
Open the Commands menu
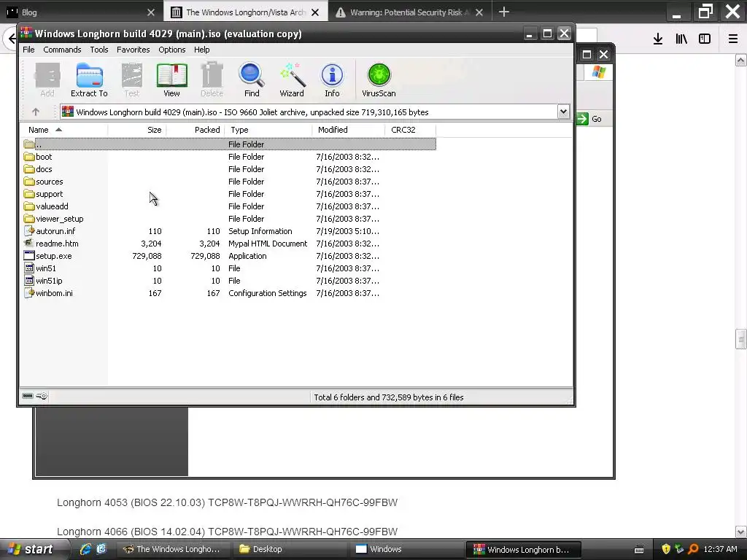pyautogui.click(x=62, y=50)
